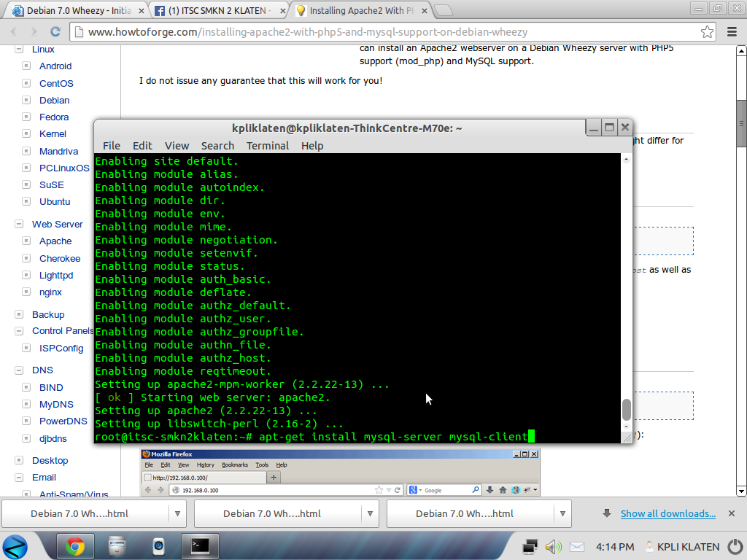Close the ITSC SMKN 2 KLATEN tab
Viewport: 747px width, 560px height.
coord(282,10)
